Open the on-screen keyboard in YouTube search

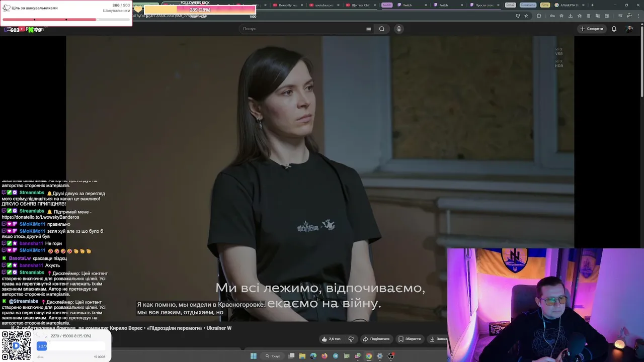pyautogui.click(x=369, y=29)
